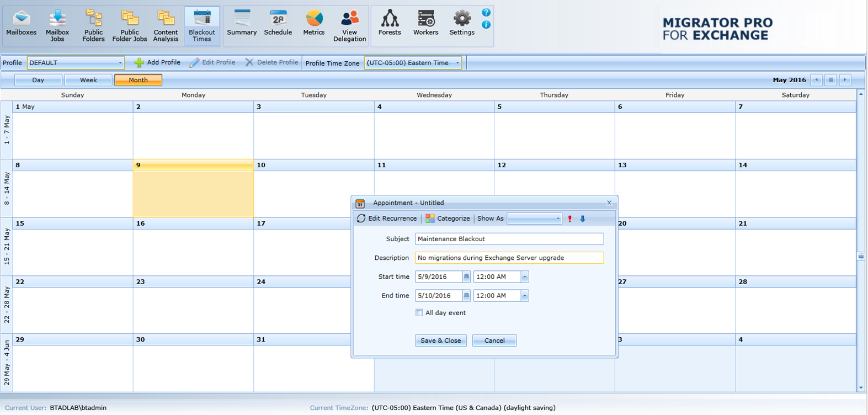The width and height of the screenshot is (868, 415).
Task: Click Edit Recurrence in the appointment dialog
Action: tap(387, 219)
